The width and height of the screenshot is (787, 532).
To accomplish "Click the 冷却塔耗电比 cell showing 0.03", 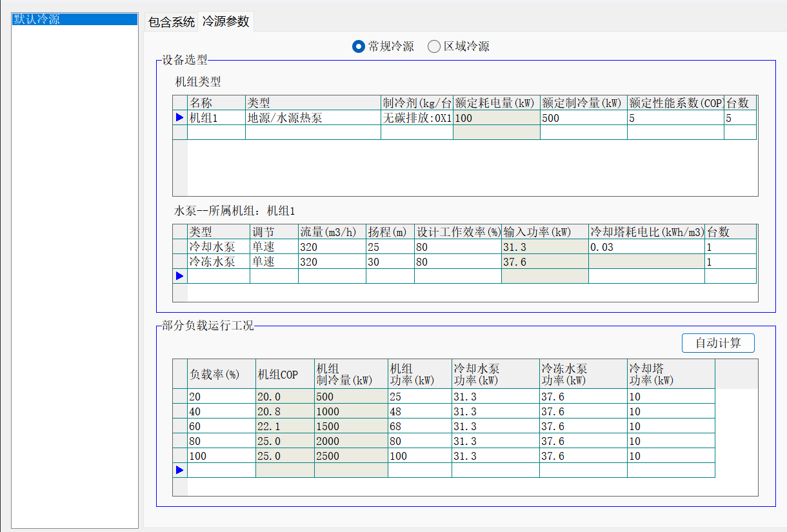I will [646, 247].
